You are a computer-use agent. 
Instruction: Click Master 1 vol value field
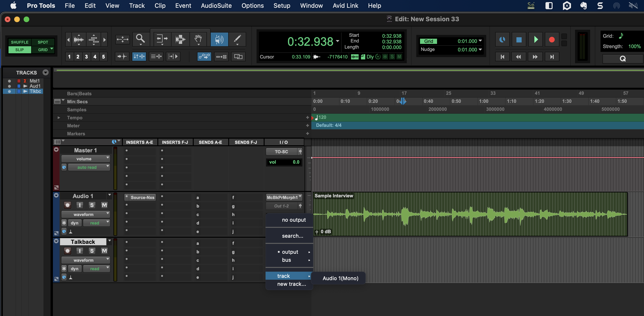click(x=284, y=162)
